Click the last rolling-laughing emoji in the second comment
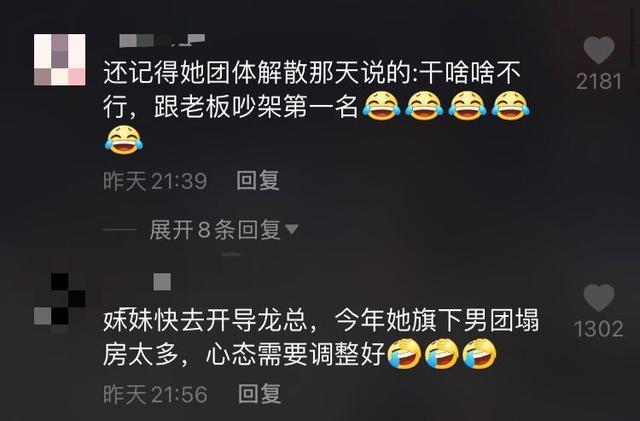Viewport: 640px width, 421px height. 479,354
